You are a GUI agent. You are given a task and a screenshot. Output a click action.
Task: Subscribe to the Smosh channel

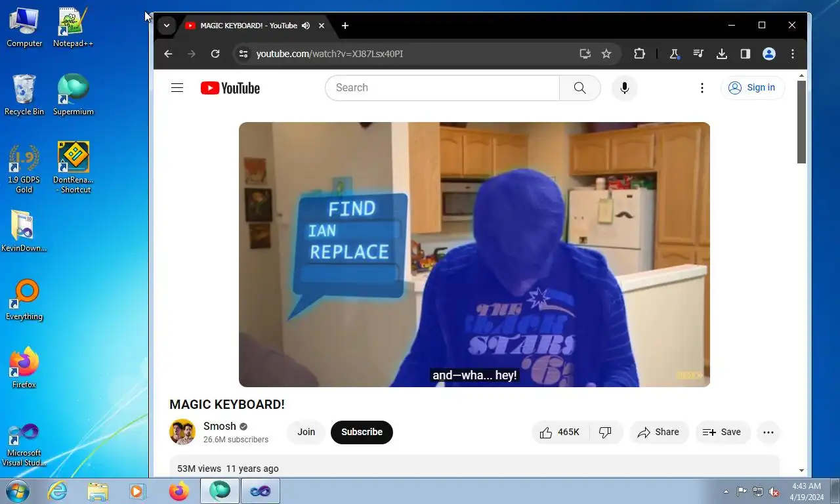362,432
